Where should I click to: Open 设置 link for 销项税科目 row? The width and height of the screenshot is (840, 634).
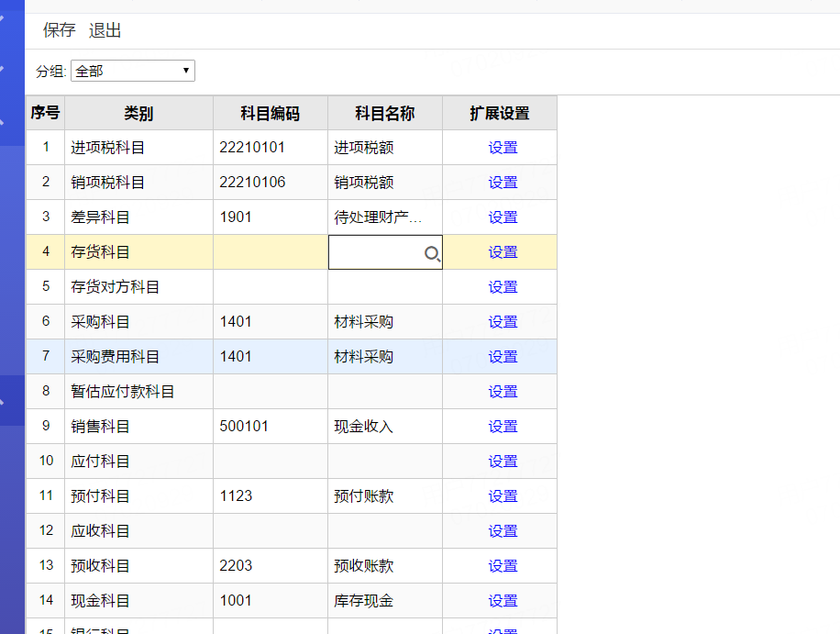tap(503, 183)
